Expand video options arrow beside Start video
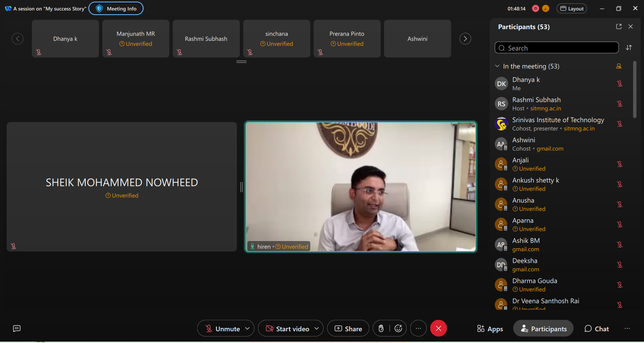 316,329
